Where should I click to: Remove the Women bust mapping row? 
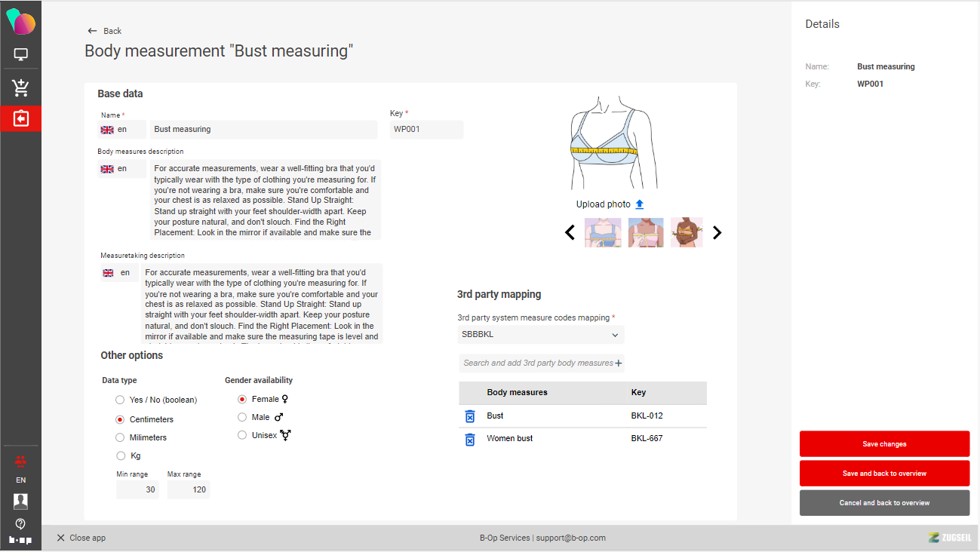coord(470,439)
